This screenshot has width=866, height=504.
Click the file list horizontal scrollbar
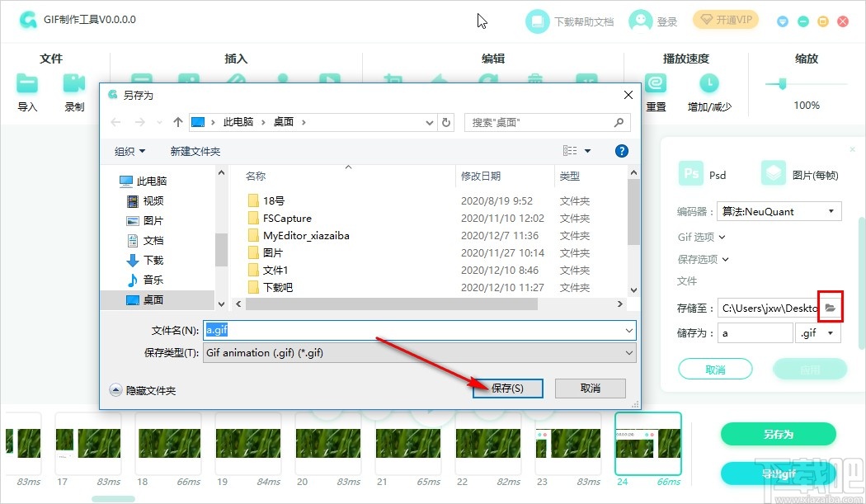391,304
